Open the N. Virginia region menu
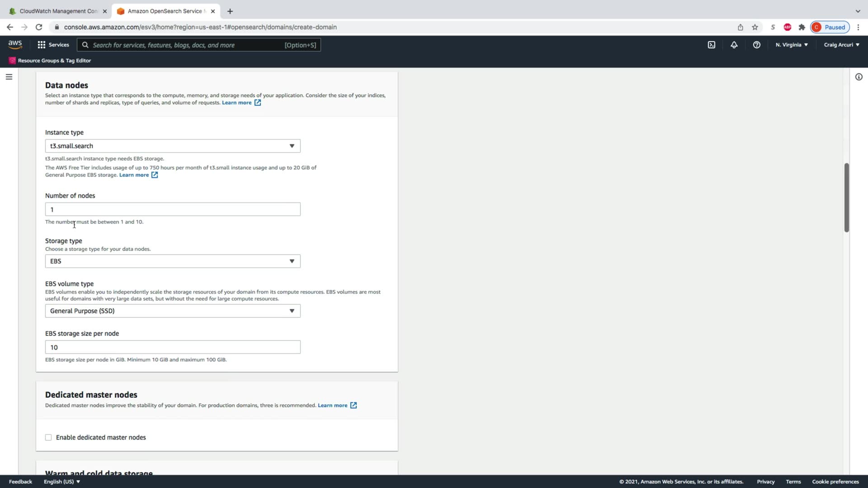The width and height of the screenshot is (868, 488). [x=791, y=45]
